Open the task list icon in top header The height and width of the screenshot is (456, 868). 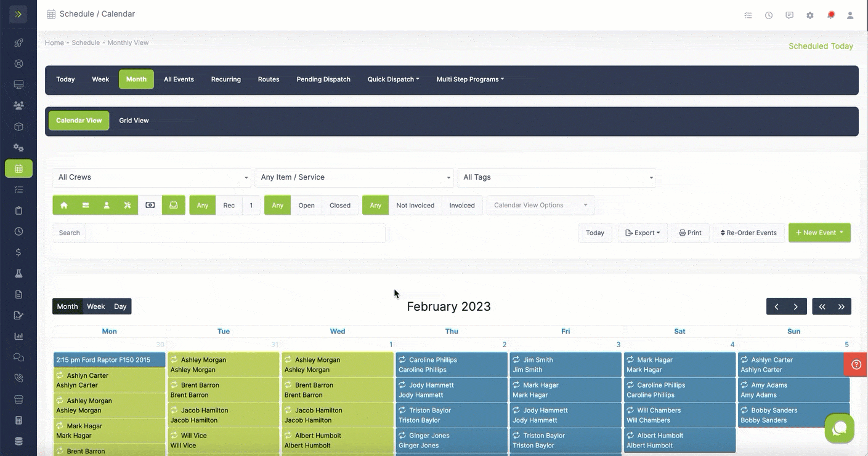(748, 15)
